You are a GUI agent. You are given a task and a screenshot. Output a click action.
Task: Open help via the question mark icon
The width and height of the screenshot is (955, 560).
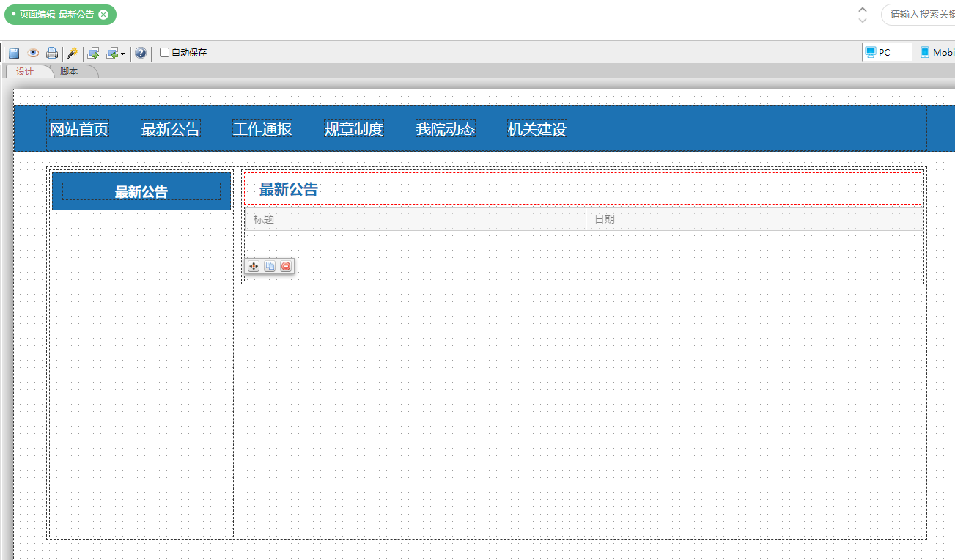pyautogui.click(x=141, y=53)
